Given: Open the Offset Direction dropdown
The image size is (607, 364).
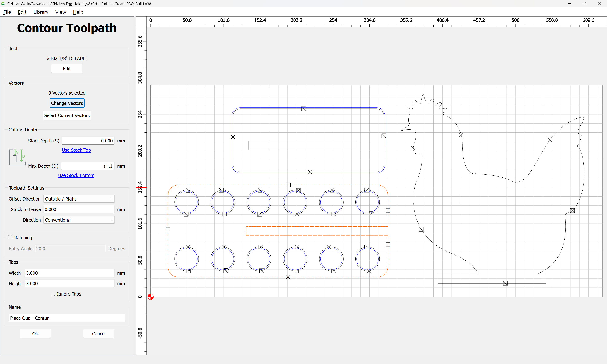Looking at the screenshot, I should click(79, 199).
